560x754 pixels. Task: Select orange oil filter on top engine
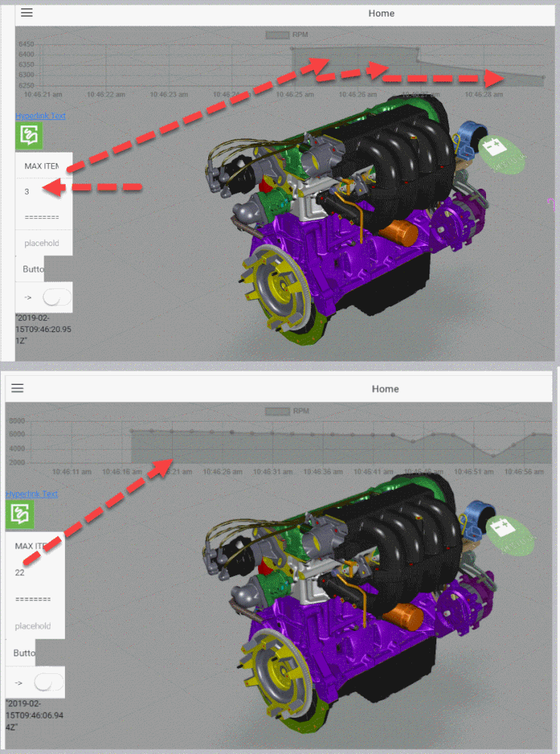tap(400, 232)
